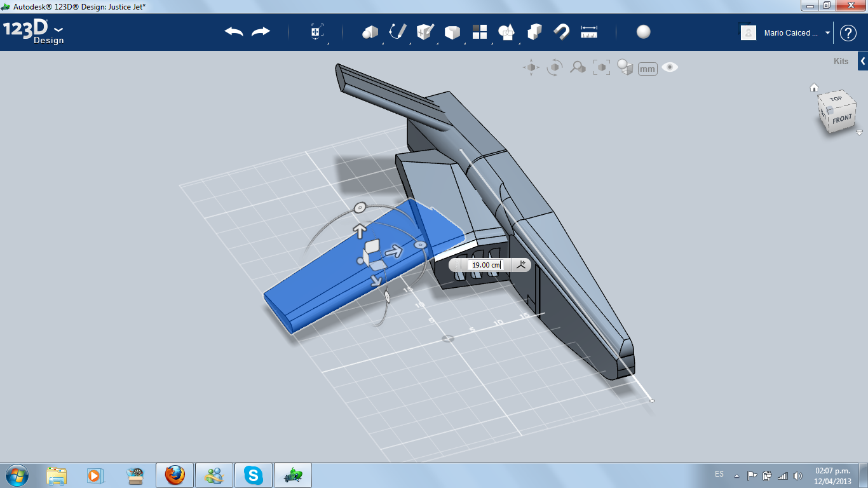Screen dimensions: 868x488
Task: Open the Material sphere tool
Action: click(x=644, y=32)
